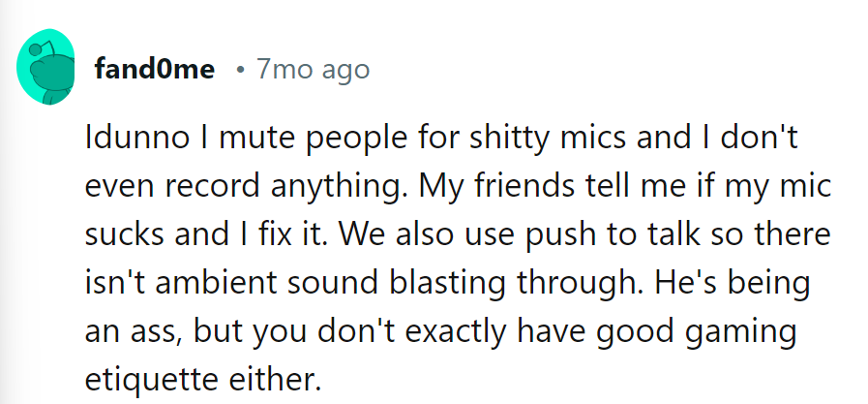Click the dot separator before the timestamp
This screenshot has width=868, height=404.
[x=239, y=71]
